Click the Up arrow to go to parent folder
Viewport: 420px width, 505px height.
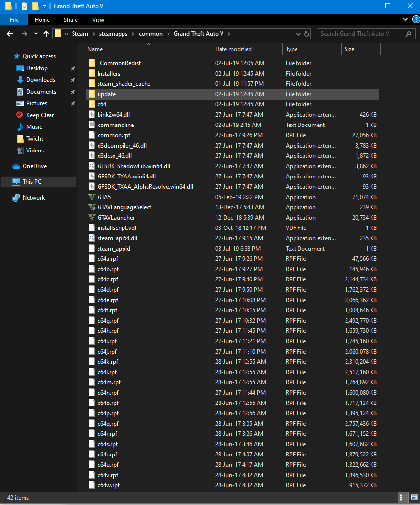tap(46, 33)
